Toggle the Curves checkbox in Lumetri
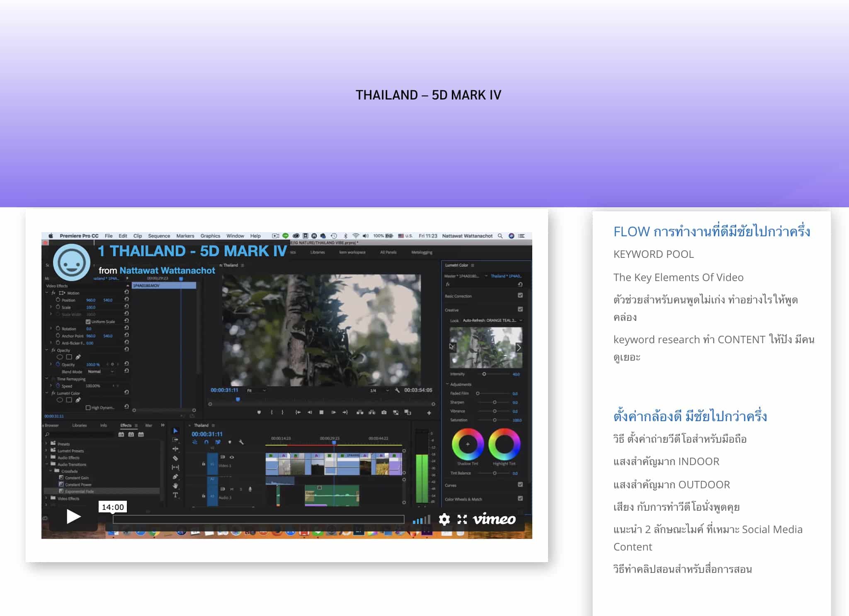Image resolution: width=849 pixels, height=616 pixels. (520, 485)
